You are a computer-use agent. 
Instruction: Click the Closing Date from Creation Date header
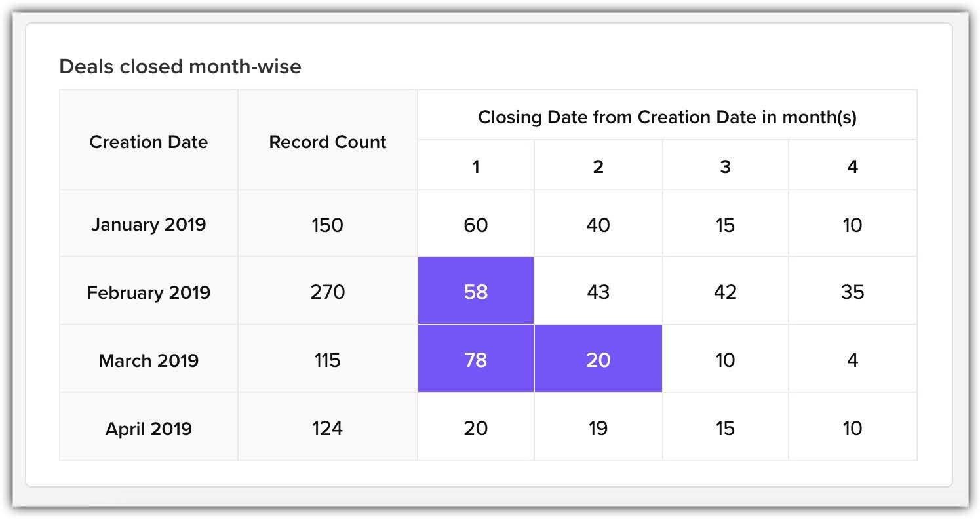click(667, 117)
